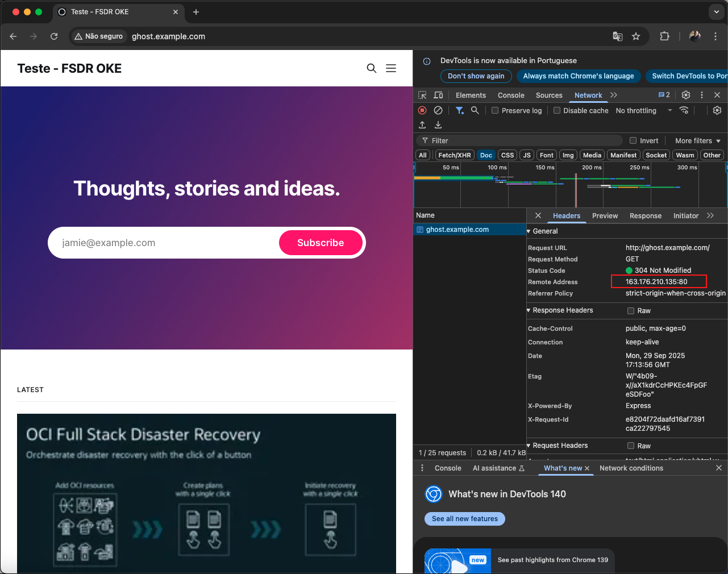Check the Disable cache option
The image size is (728, 574).
click(557, 111)
